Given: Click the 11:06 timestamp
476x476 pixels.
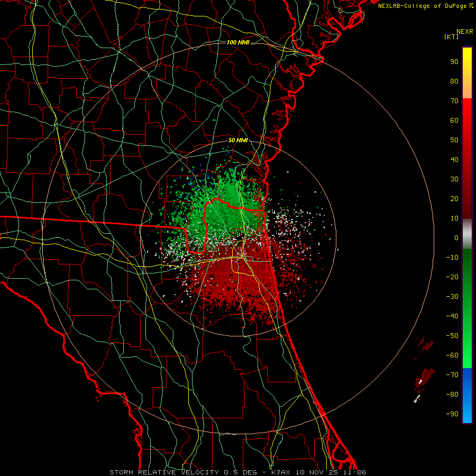Looking at the screenshot, I should 355,472.
